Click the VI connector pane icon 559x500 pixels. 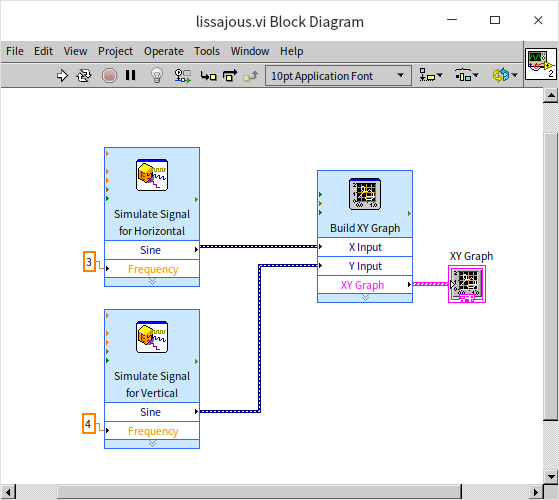coord(541,65)
